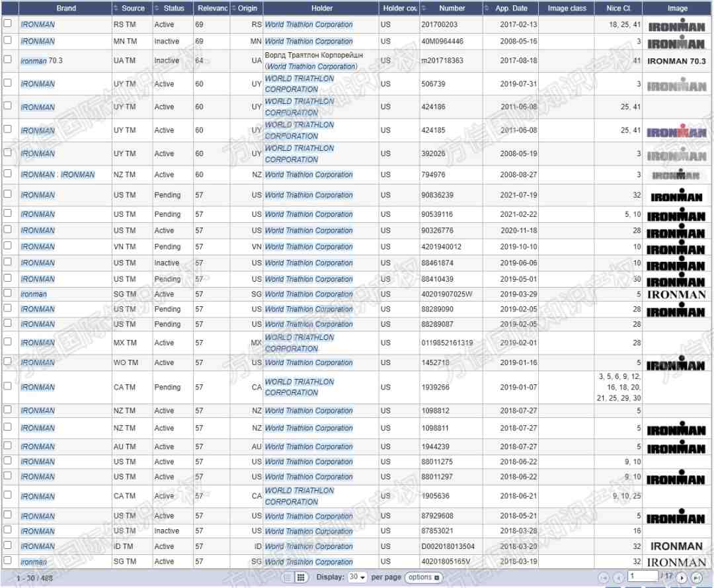
Task: Select the checkbox for number D002018013504
Action: pyautogui.click(x=8, y=545)
